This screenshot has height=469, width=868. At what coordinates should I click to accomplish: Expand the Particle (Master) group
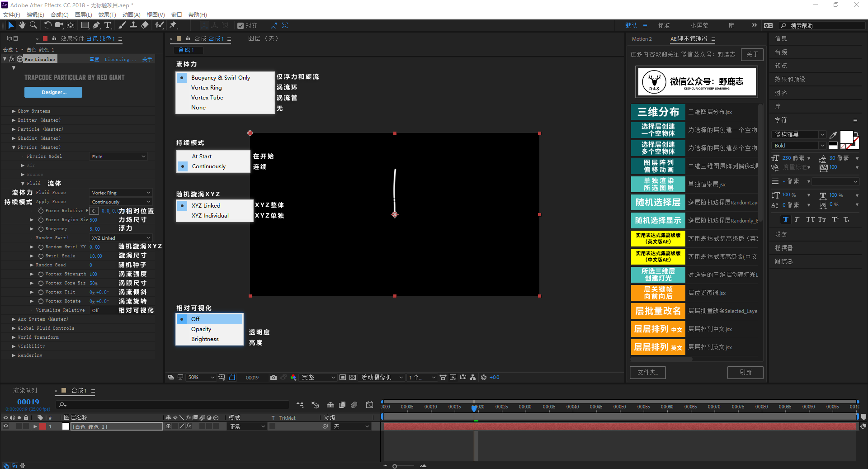[x=14, y=129]
